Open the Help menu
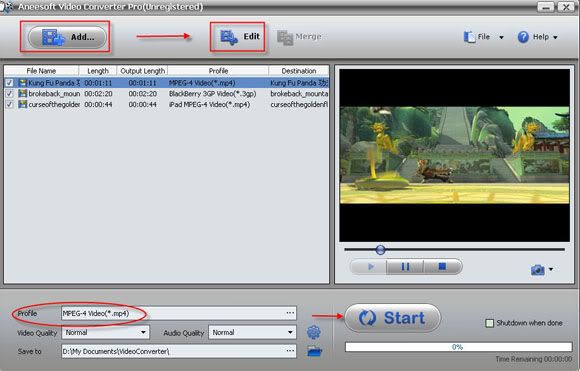The height and width of the screenshot is (371, 580). pos(533,37)
